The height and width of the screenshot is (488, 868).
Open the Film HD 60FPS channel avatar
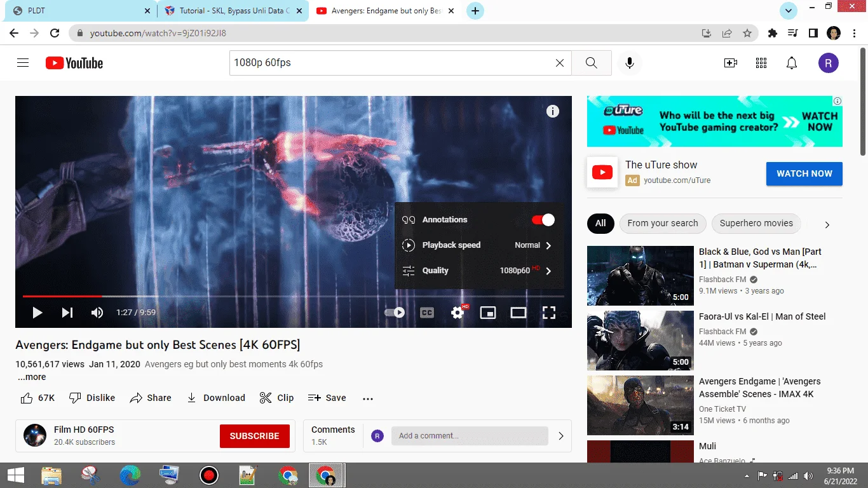35,435
